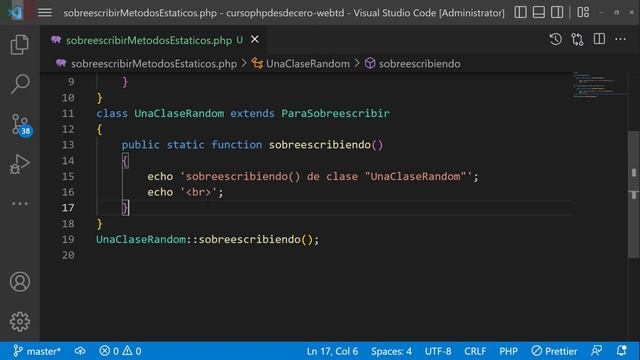This screenshot has height=360, width=640.
Task: Click UnaClaseRandom in the class declaration
Action: 179,113
